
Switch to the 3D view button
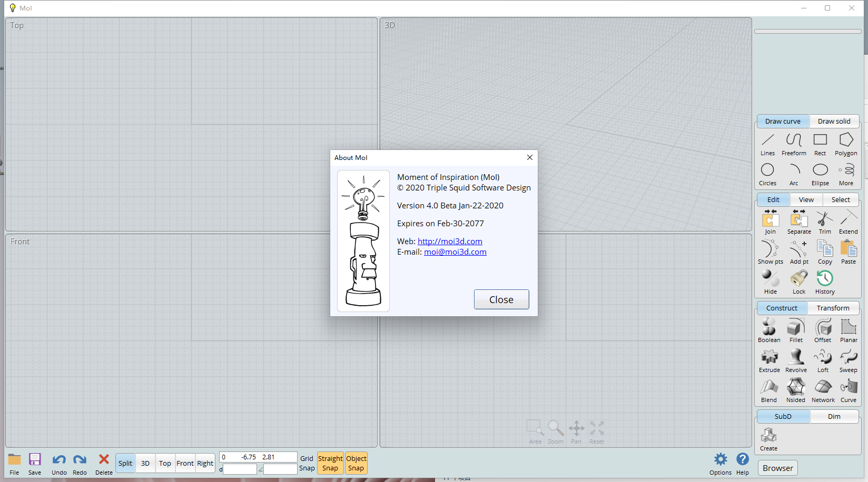[x=145, y=463]
